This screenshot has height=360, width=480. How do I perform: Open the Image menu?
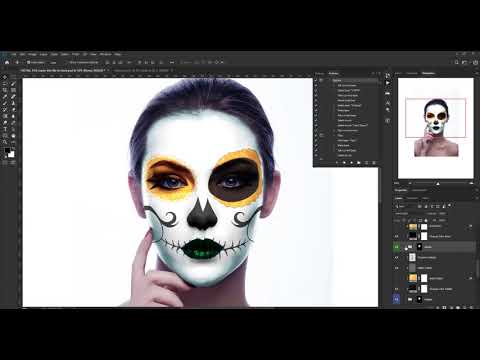(32, 54)
